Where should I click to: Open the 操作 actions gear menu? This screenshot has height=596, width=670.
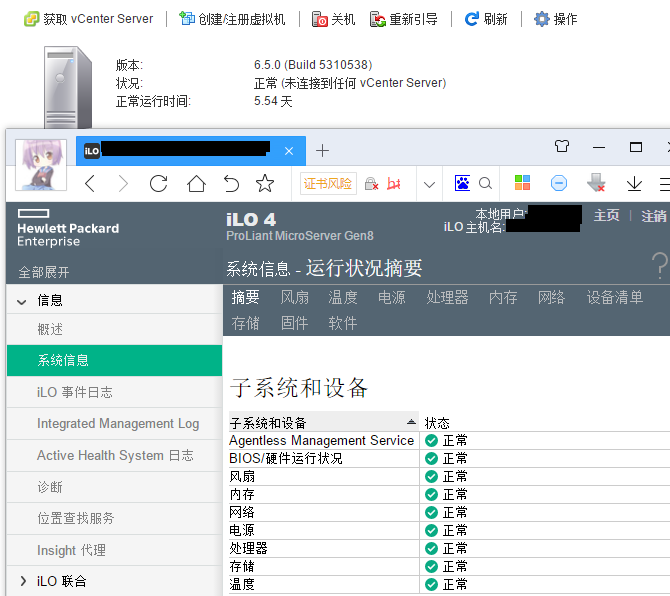[x=555, y=19]
